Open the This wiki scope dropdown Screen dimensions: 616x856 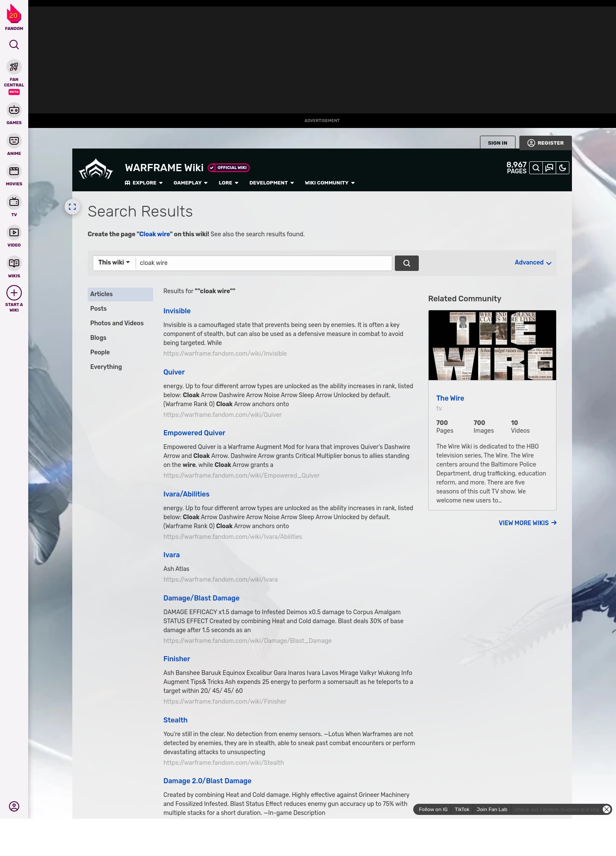click(114, 263)
